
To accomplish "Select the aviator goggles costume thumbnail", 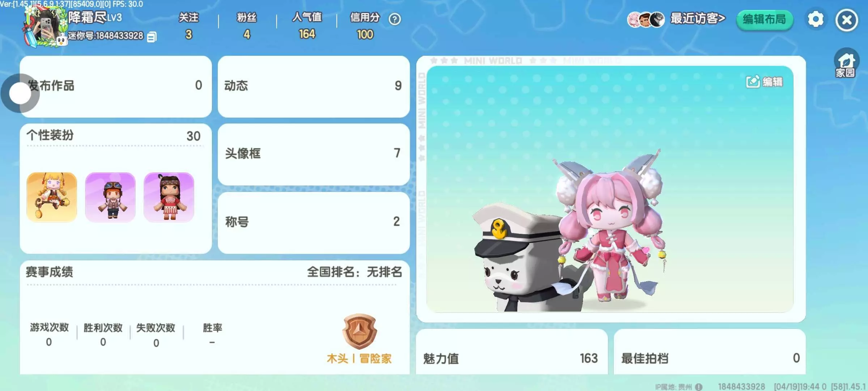I will (110, 197).
